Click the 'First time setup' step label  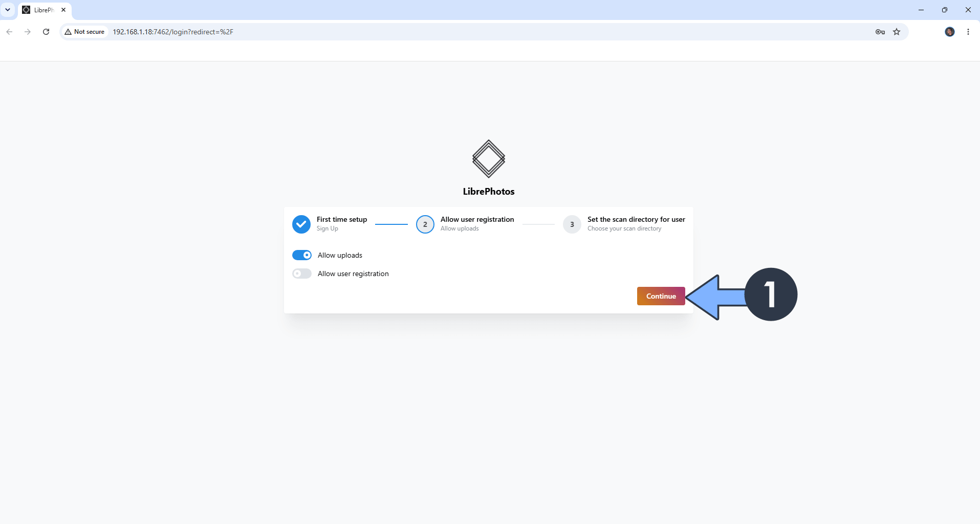[x=342, y=219]
